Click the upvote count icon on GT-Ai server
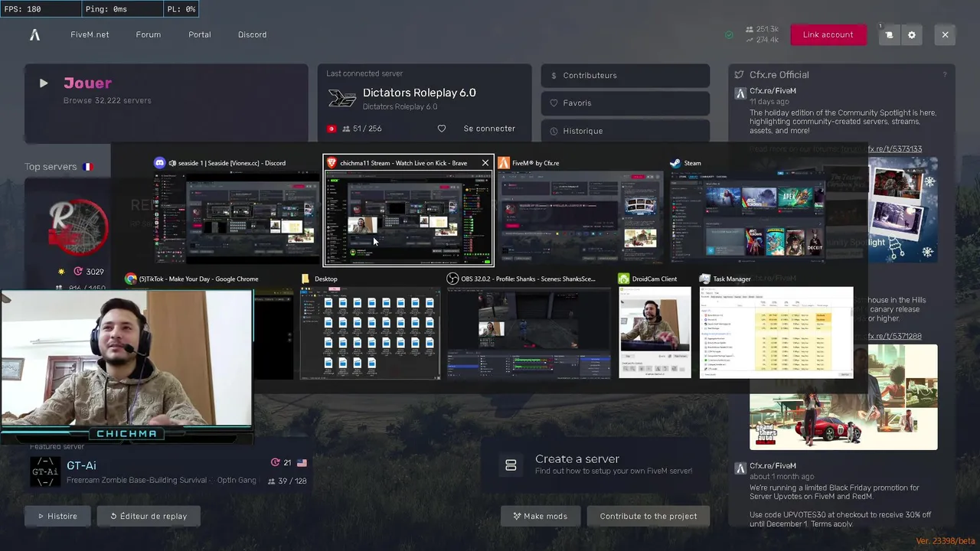Screen dimensions: 980x551 click(276, 463)
